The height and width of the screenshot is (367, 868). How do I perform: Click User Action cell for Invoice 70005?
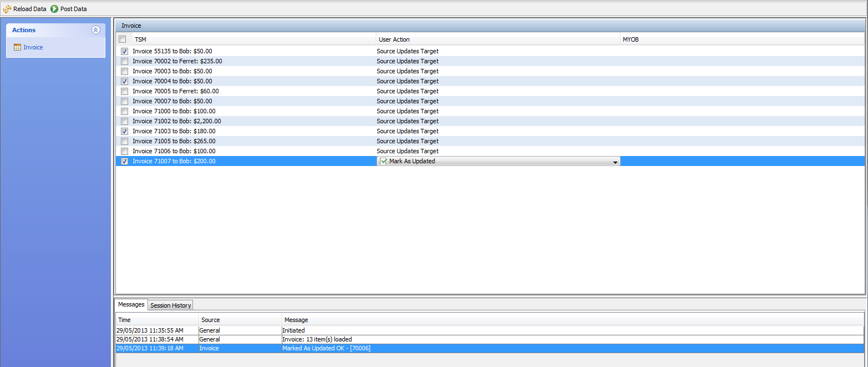click(407, 92)
